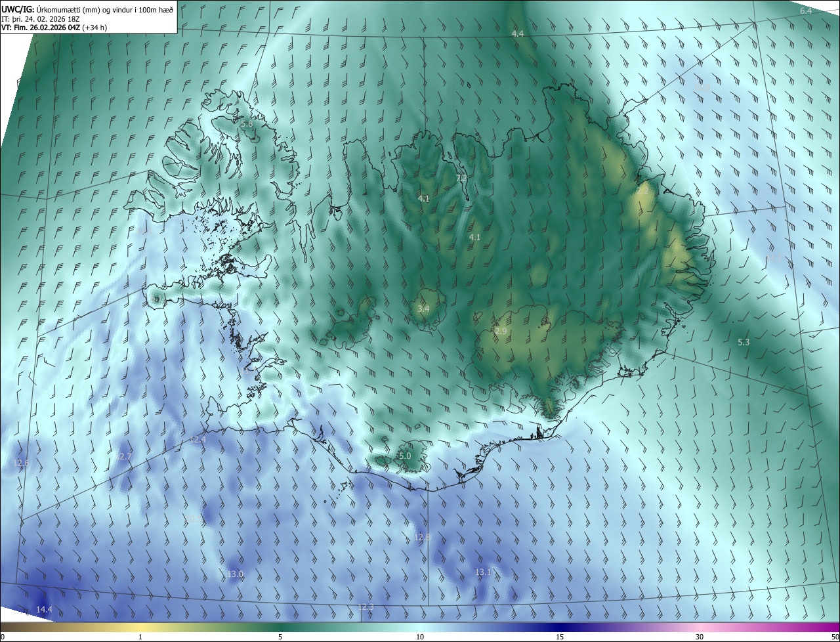Click the 7.2 value by the northern fjord
840x642 pixels.
[461, 179]
